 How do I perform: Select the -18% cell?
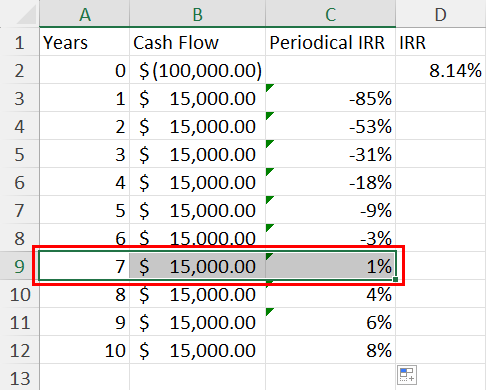pos(330,182)
